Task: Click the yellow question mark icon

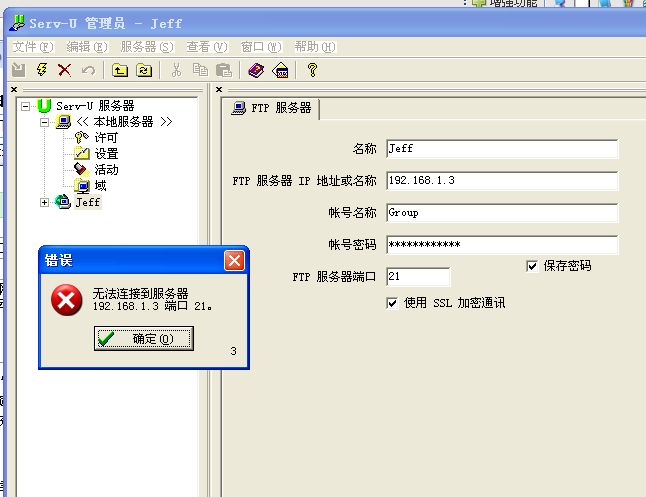Action: pyautogui.click(x=312, y=70)
